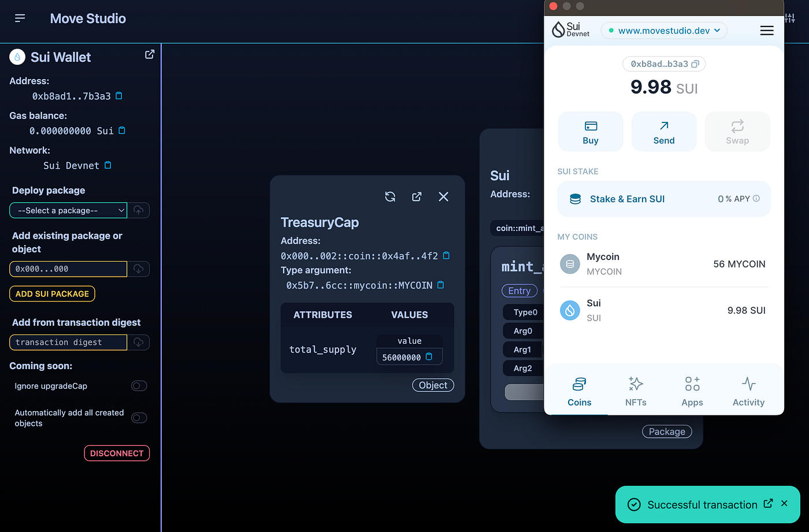Click the ADD SUI PACKAGE button
The width and height of the screenshot is (809, 532).
(52, 293)
